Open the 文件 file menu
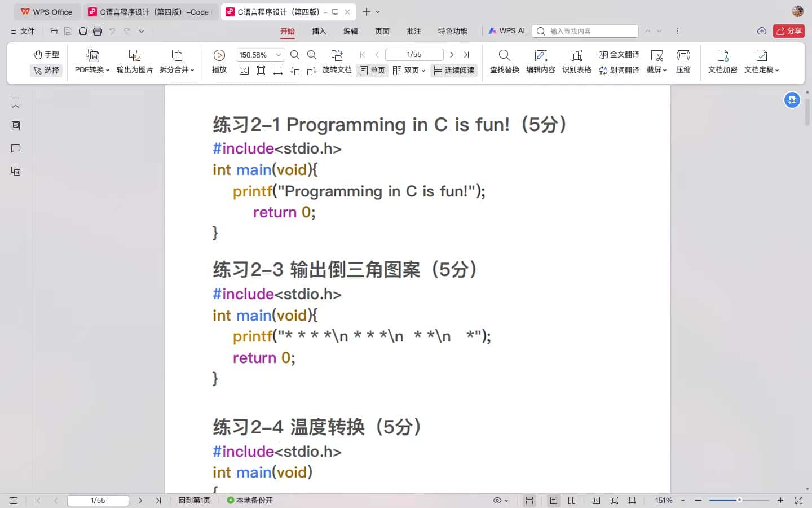This screenshot has width=812, height=508. pos(23,31)
